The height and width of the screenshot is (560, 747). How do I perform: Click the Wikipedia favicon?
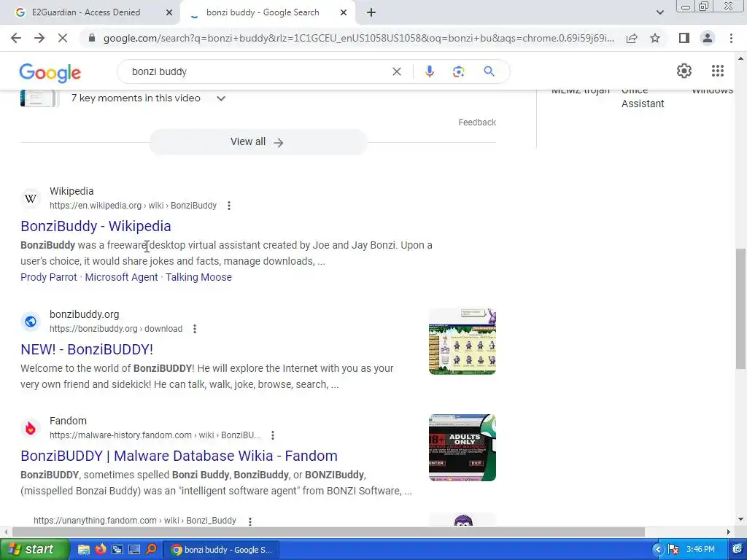pyautogui.click(x=31, y=198)
